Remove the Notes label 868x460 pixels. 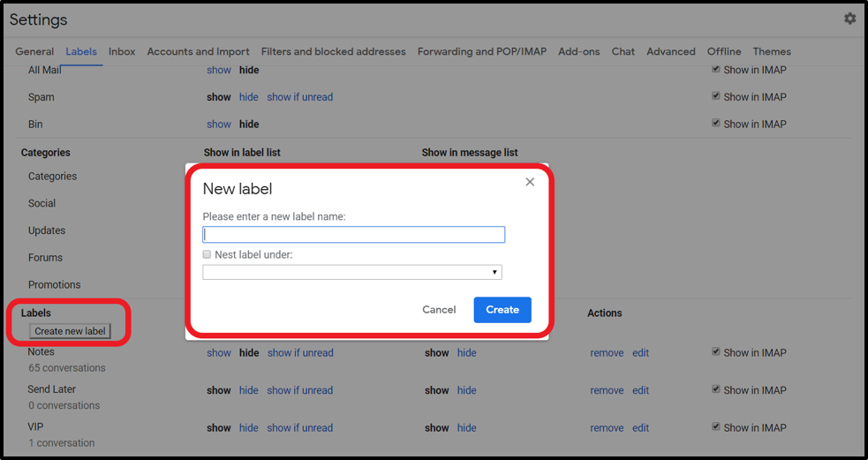click(607, 353)
